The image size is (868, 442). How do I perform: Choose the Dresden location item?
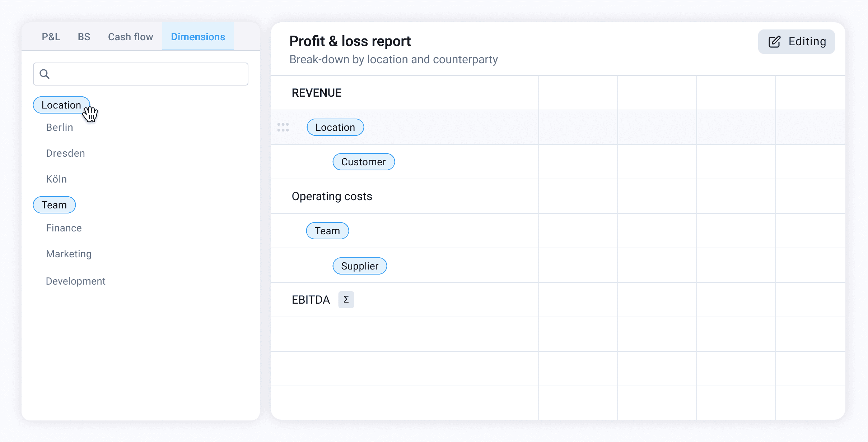[65, 153]
